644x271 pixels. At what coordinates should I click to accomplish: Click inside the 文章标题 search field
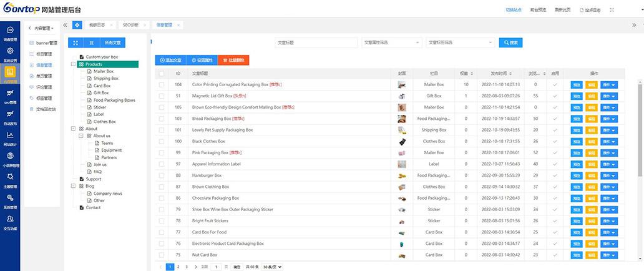(316, 42)
